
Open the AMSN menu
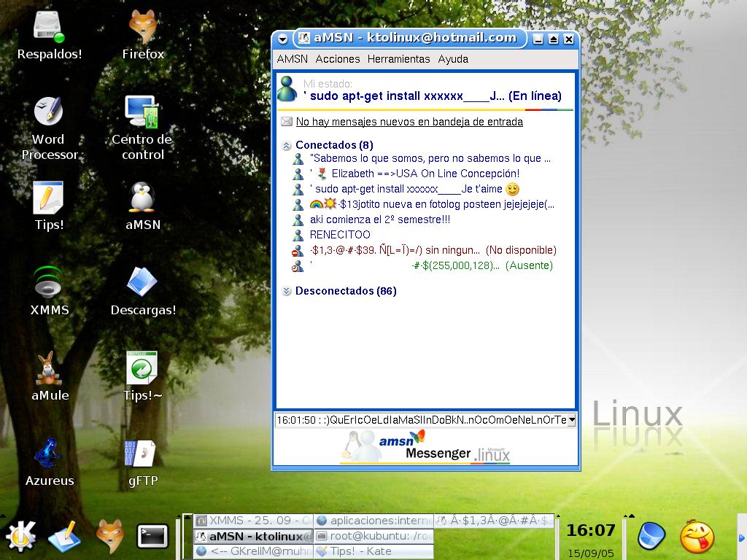[x=292, y=59]
